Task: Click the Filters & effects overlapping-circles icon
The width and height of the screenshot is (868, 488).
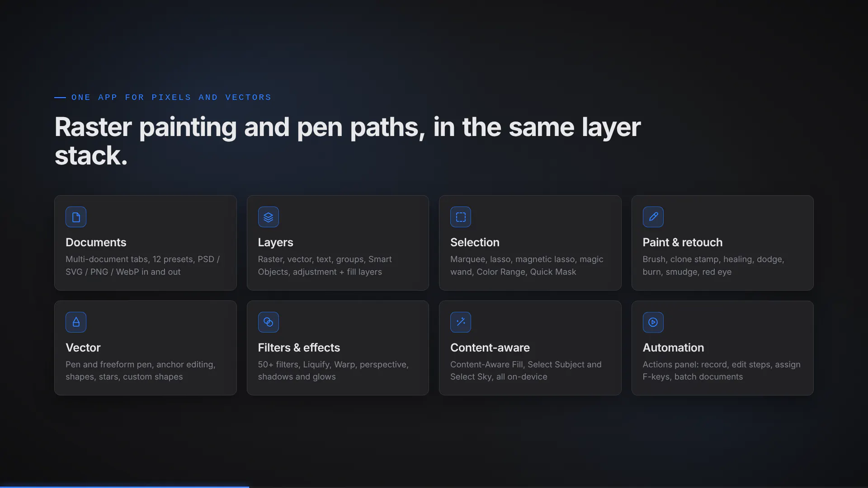Action: tap(269, 322)
